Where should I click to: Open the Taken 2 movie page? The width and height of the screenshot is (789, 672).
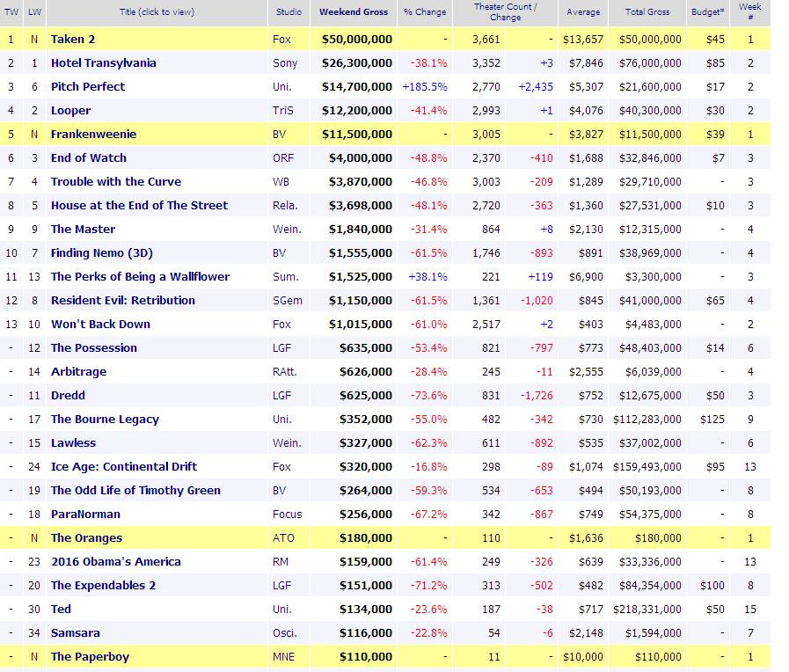[73, 40]
